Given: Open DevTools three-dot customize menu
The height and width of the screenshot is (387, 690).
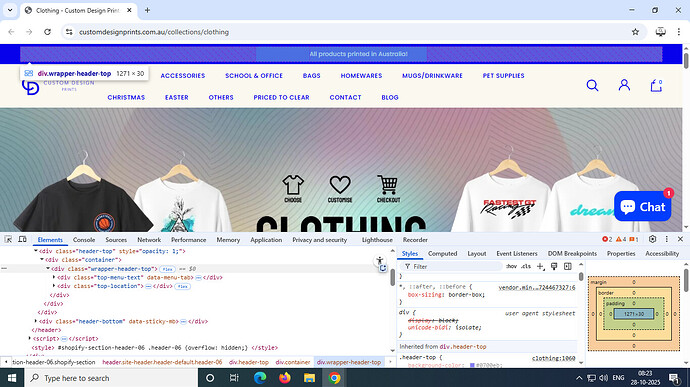Looking at the screenshot, I should click(x=666, y=239).
